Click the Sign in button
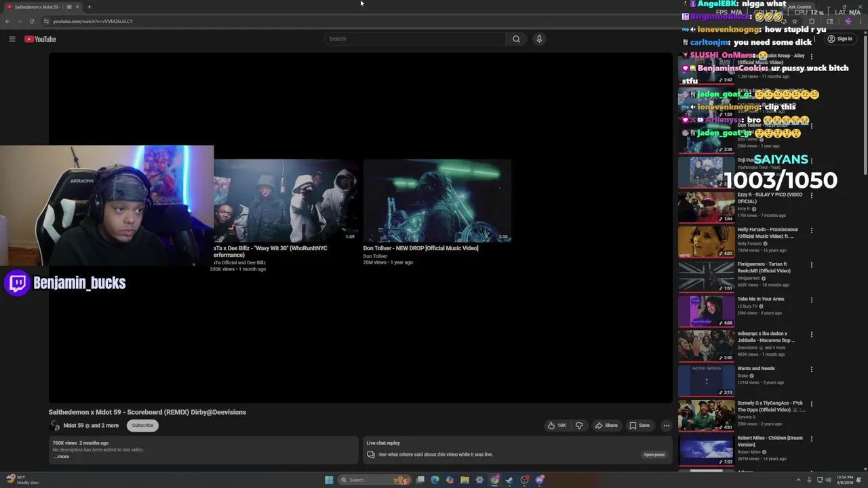The height and width of the screenshot is (488, 868). point(840,39)
